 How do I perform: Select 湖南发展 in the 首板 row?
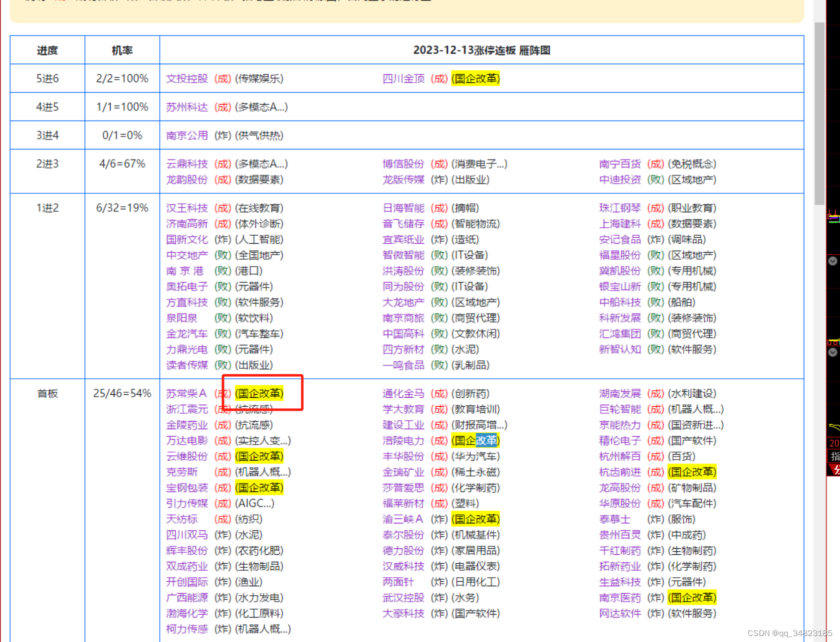click(620, 393)
